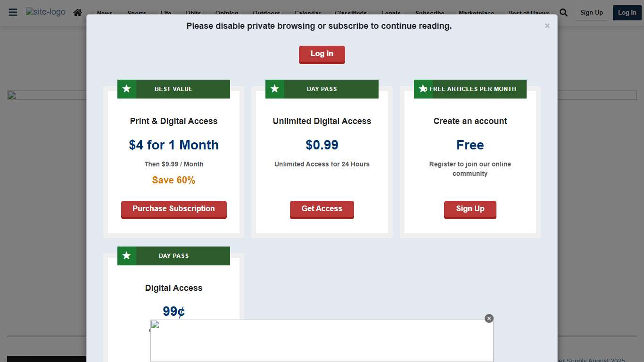
Task: Click the banner advertisement at the bottom
Action: 322,341
